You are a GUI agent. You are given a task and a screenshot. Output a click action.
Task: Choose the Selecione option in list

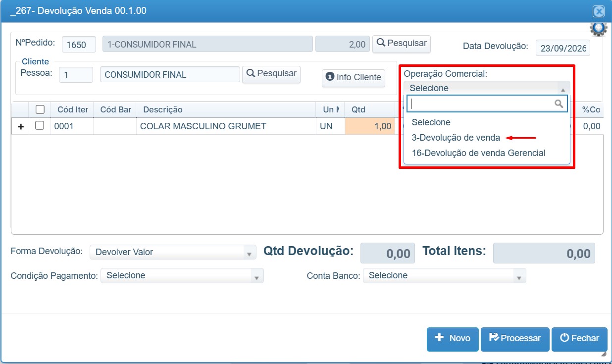(431, 122)
